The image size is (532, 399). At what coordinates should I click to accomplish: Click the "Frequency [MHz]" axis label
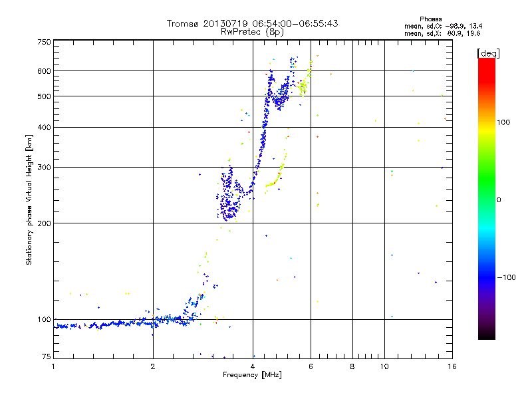(252, 375)
